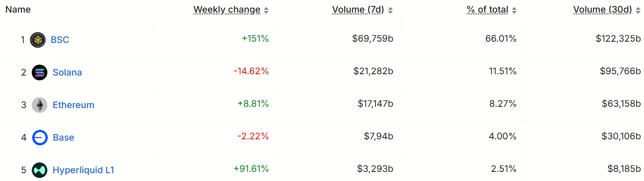
Task: Open the Solana chain link
Action: 67,72
